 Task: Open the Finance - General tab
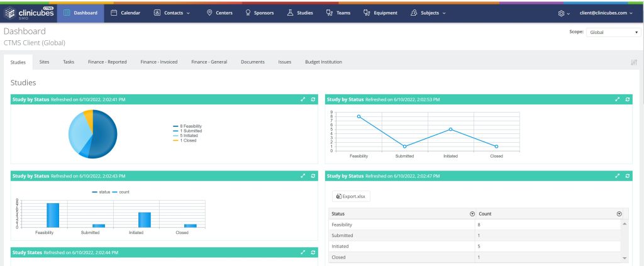point(209,62)
